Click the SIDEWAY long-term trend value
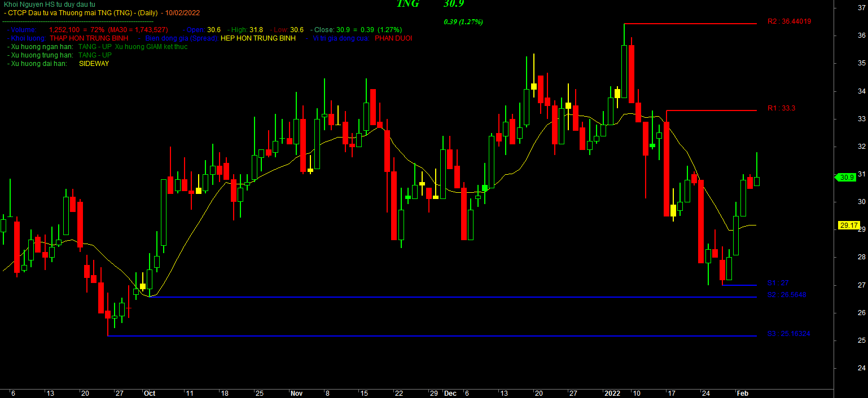 94,64
